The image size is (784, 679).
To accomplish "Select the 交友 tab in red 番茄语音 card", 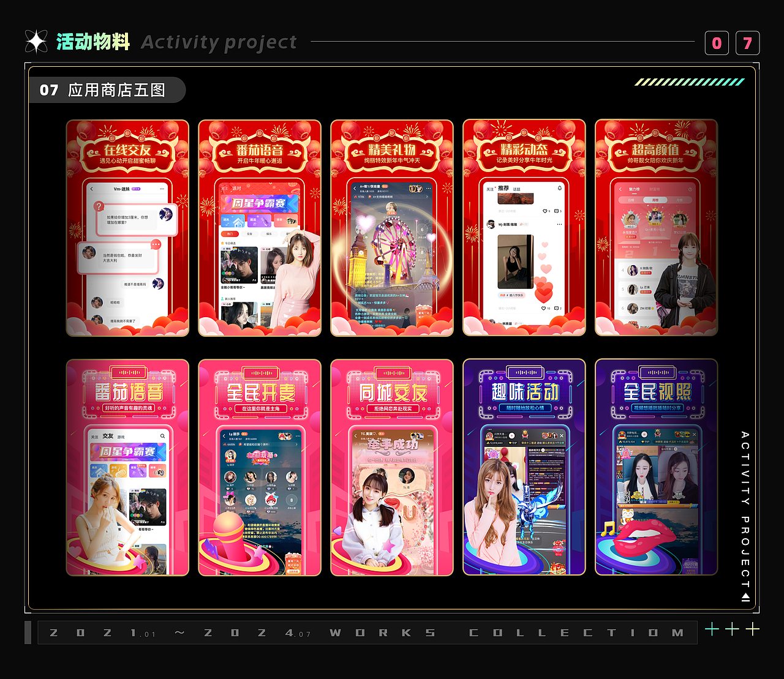I will (x=249, y=234).
